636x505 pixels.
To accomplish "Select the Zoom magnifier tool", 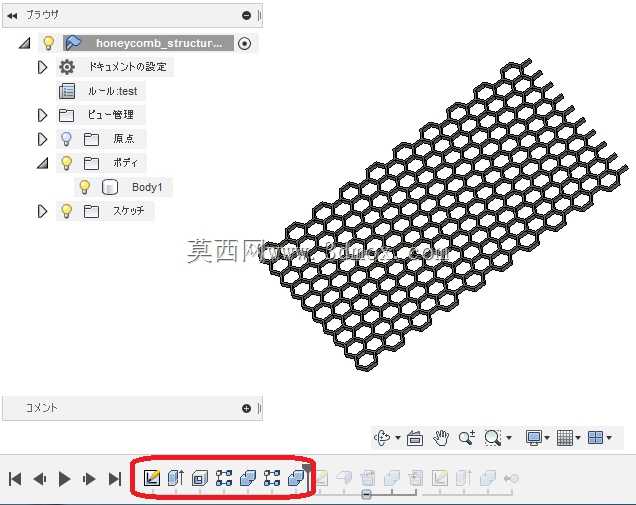I will point(466,438).
